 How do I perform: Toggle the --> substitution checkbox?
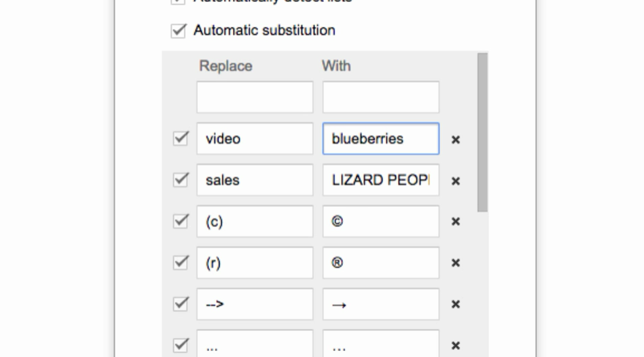(x=181, y=304)
